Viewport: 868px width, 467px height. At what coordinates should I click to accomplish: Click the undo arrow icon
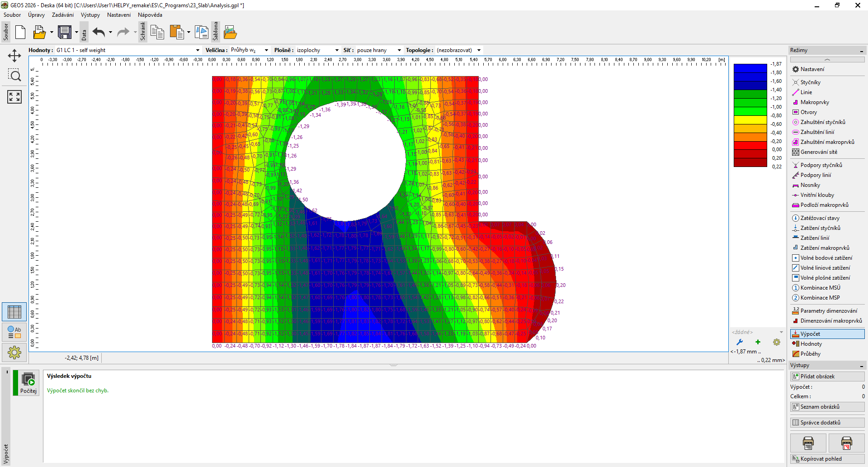99,32
